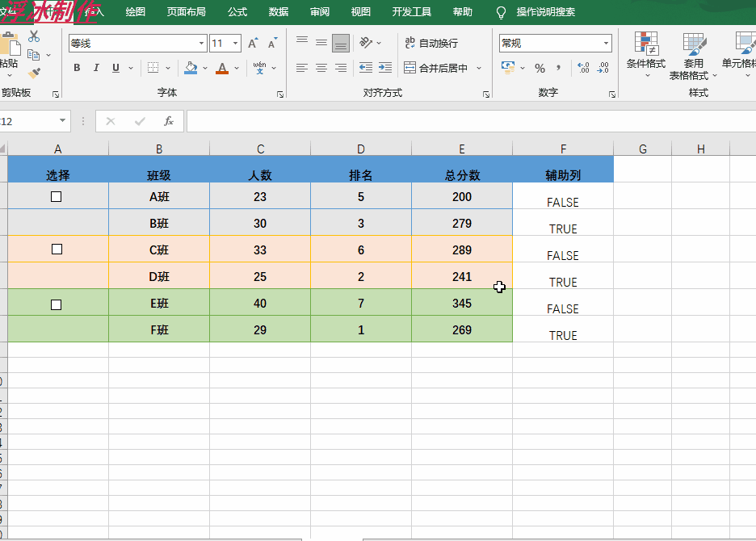The image size is (756, 541).
Task: Tick the checkbox in the E班 row
Action: pos(56,304)
